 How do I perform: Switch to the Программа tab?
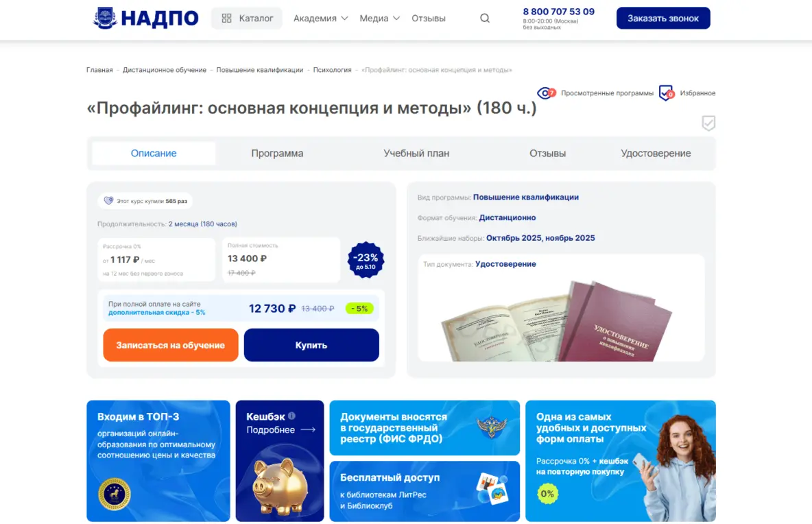pos(277,153)
